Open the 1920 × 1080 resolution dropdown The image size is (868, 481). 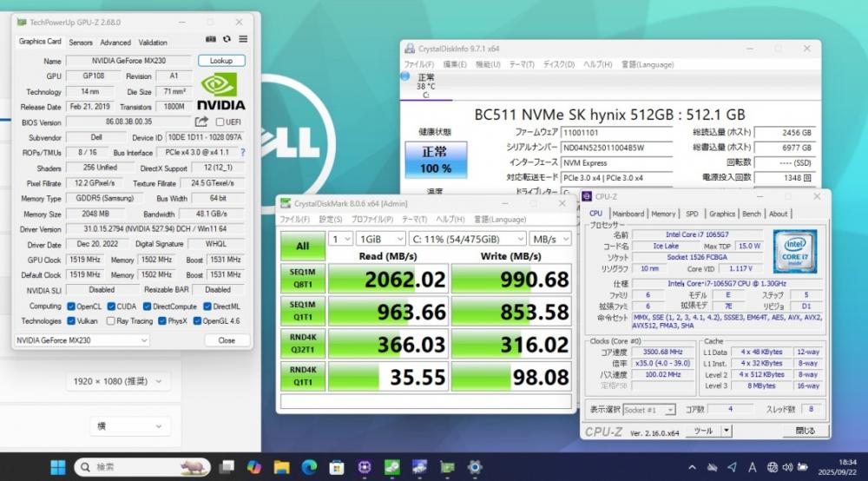point(117,381)
